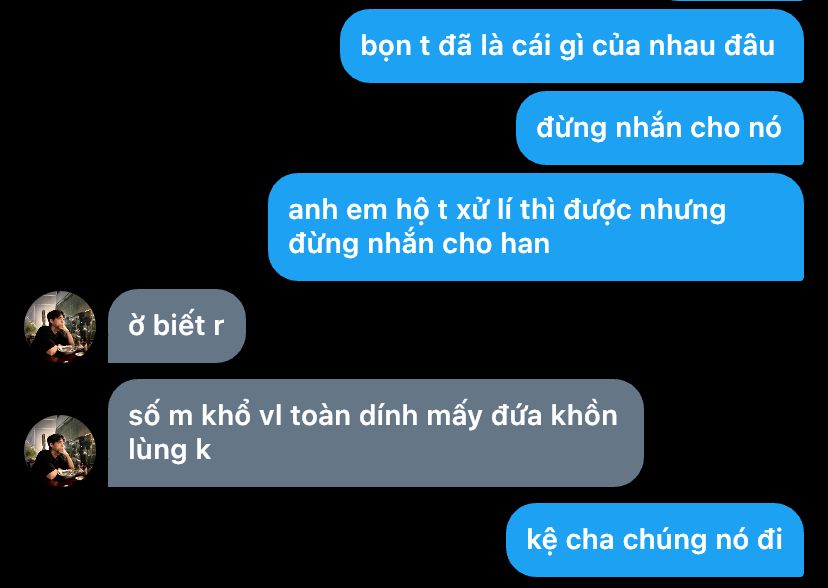Click the "kệ cha chúng nó đi" message
The width and height of the screenshot is (828, 588).
pyautogui.click(x=655, y=539)
